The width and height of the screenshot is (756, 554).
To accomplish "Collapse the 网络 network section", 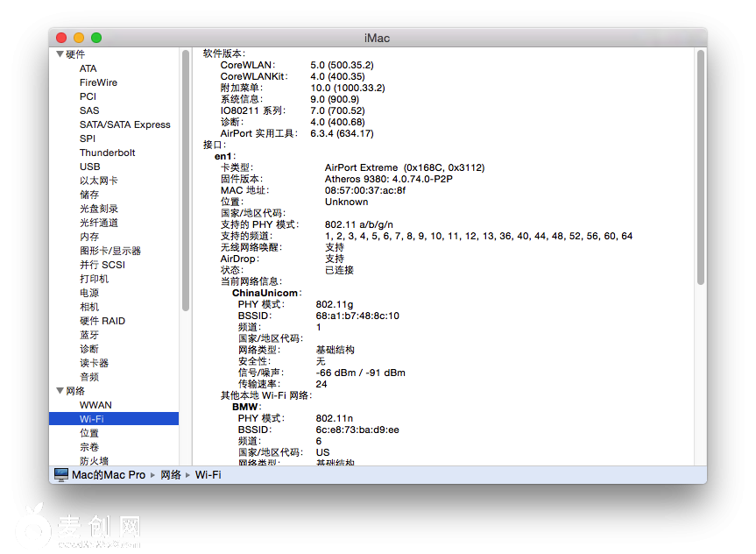I will [x=60, y=391].
